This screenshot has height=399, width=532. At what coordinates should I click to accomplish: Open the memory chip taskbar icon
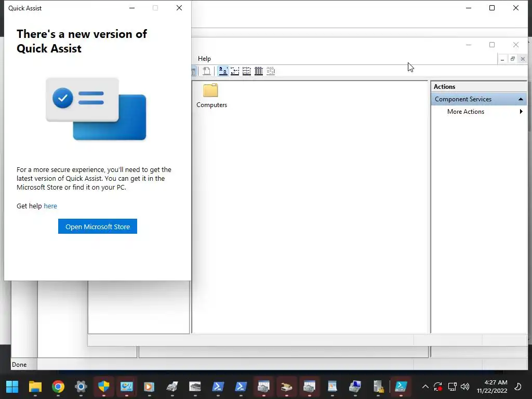click(195, 387)
